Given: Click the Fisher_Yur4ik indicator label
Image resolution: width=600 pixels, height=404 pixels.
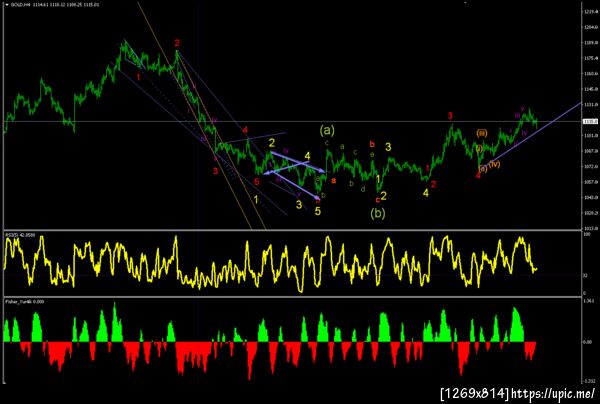Looking at the screenshot, I should point(24,302).
